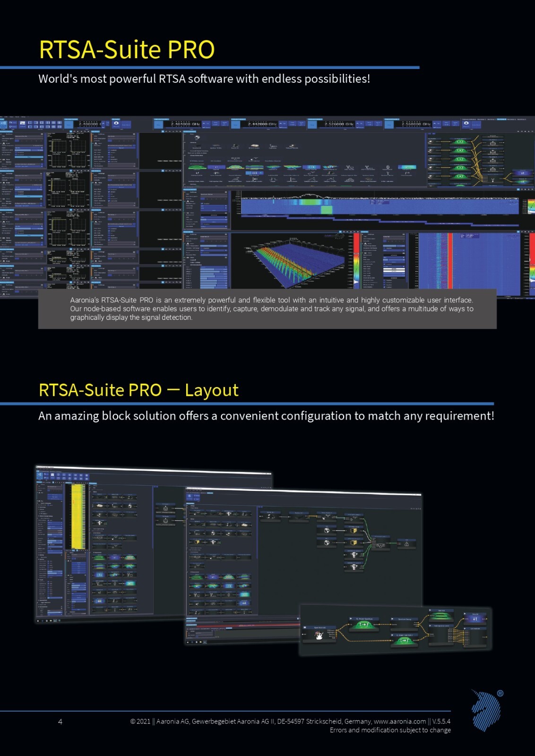Click the 2.568000 GHz frequency display
Image resolution: width=535 pixels, height=756 pixels.
(415, 124)
